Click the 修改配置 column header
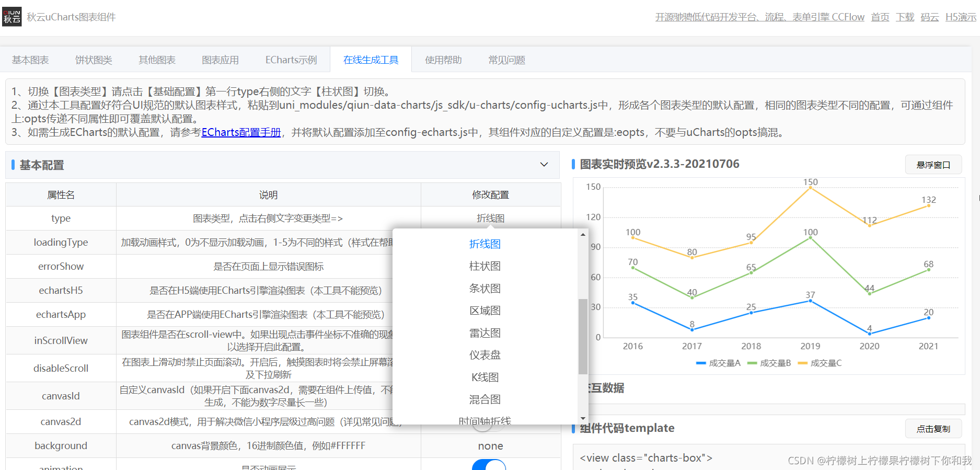The width and height of the screenshot is (980, 470). pyautogui.click(x=490, y=195)
